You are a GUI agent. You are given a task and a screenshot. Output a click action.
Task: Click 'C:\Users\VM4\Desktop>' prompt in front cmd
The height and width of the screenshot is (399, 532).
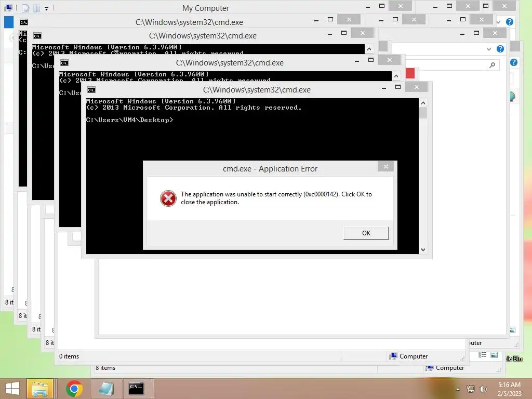point(129,120)
